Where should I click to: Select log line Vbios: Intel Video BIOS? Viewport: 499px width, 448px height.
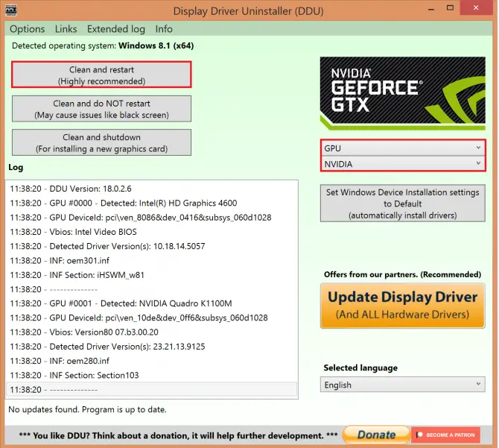click(151, 232)
